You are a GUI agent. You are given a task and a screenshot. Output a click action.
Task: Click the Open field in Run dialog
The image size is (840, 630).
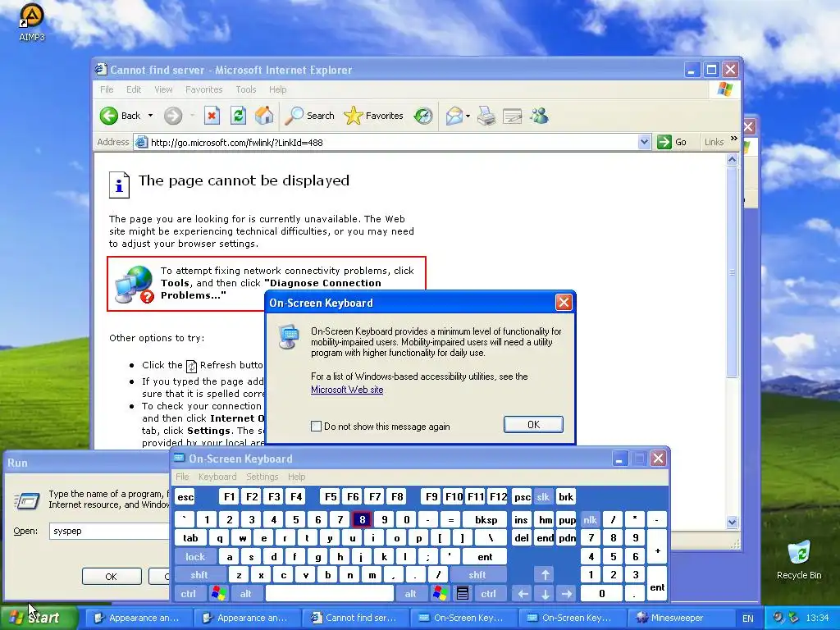pyautogui.click(x=109, y=531)
